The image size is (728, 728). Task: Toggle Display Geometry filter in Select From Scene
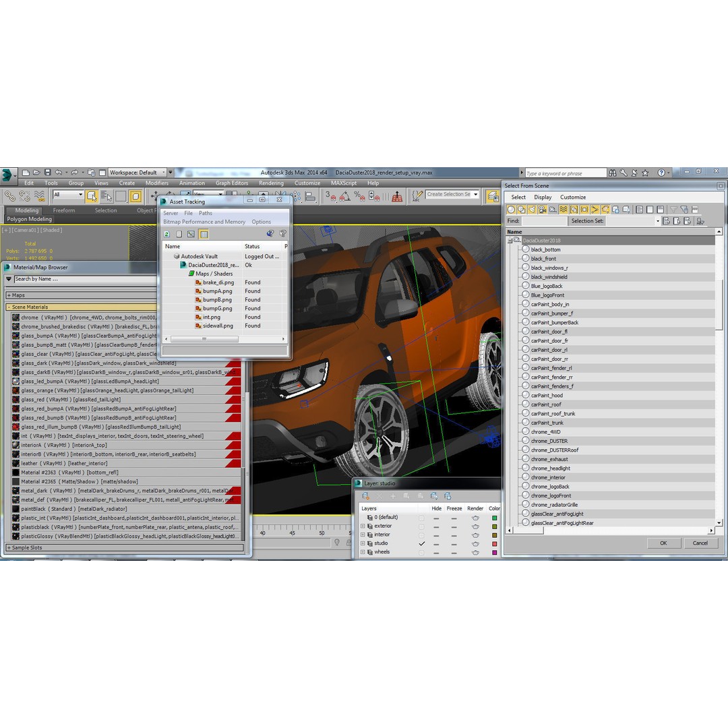(511, 210)
